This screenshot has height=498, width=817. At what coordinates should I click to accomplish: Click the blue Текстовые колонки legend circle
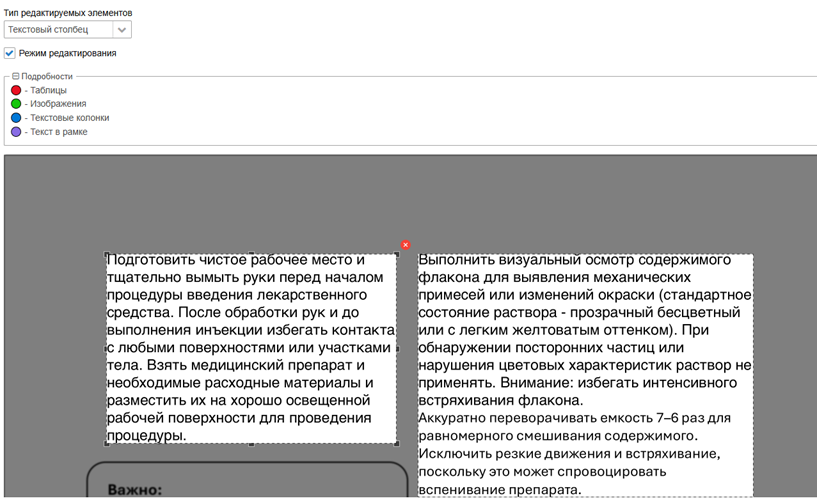16,118
